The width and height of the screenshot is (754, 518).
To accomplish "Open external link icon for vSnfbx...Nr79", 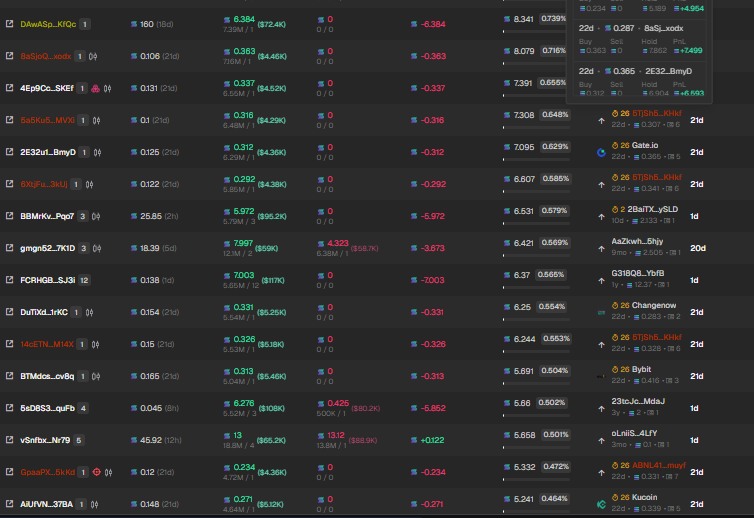I will point(9,440).
